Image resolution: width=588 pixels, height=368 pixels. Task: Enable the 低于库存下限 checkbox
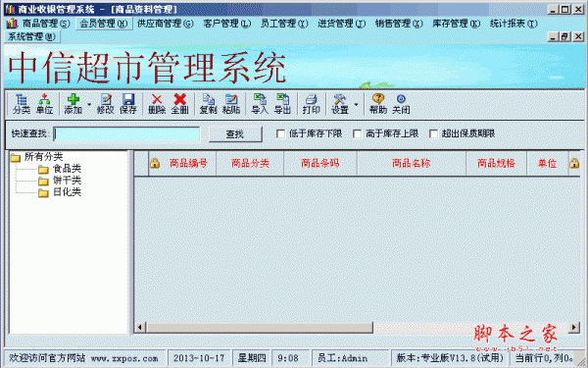280,133
